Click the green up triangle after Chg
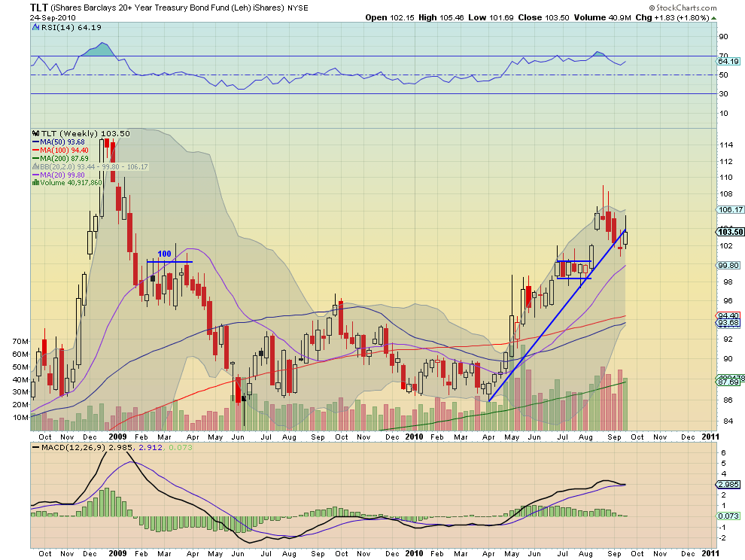The height and width of the screenshot is (560, 745). click(713, 18)
